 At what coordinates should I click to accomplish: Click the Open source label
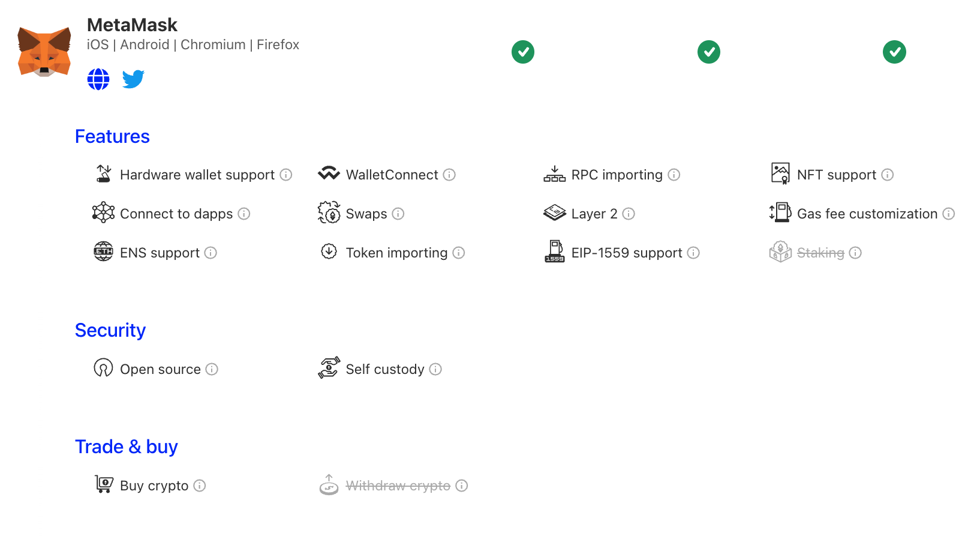point(160,369)
